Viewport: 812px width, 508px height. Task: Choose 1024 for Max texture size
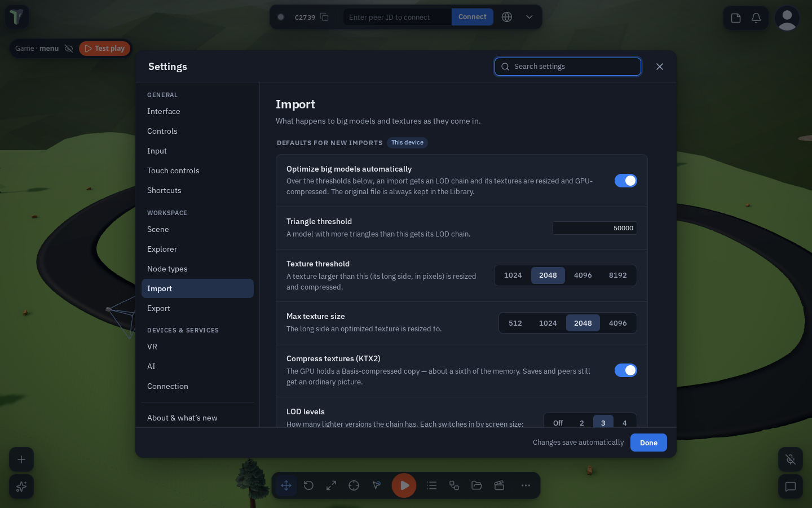[548, 323]
